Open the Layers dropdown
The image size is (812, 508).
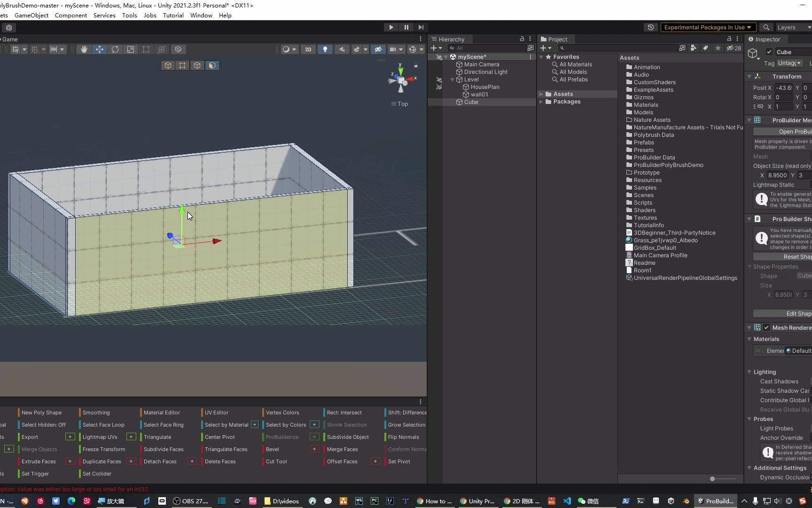[x=793, y=27]
